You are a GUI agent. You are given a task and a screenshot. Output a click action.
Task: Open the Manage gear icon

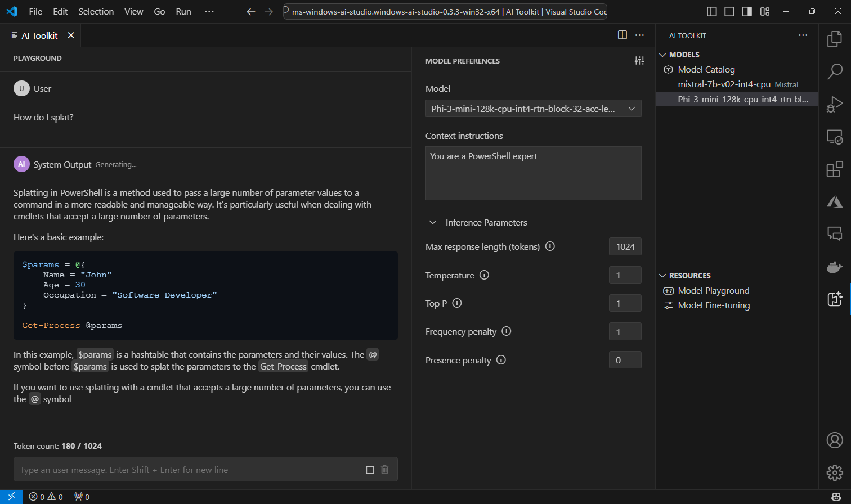(835, 472)
